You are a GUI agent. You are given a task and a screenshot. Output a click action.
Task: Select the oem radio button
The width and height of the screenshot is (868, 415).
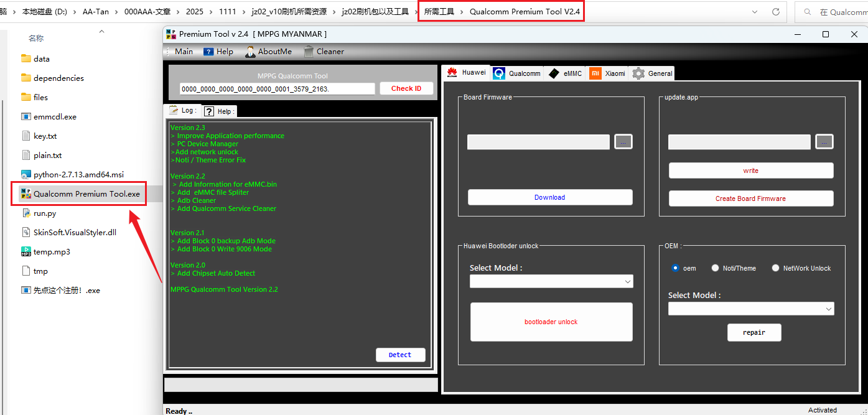pos(675,268)
